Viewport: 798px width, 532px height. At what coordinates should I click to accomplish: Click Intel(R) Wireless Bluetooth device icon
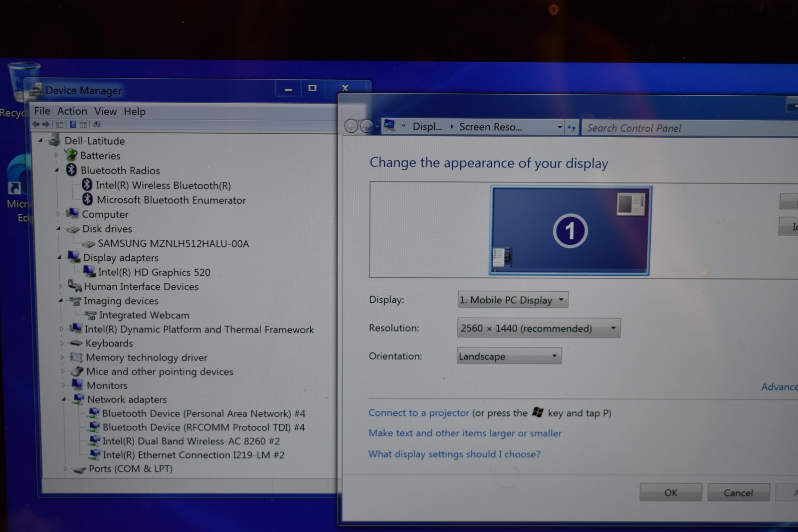(87, 184)
